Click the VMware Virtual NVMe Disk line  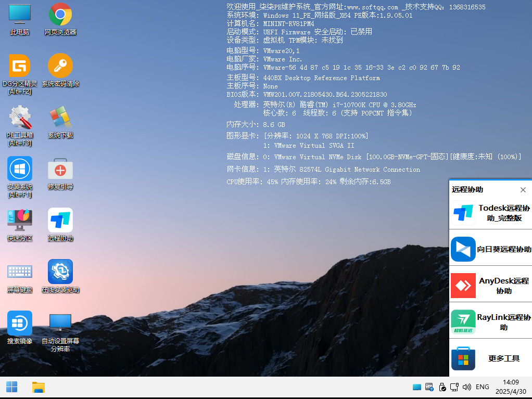[374, 157]
